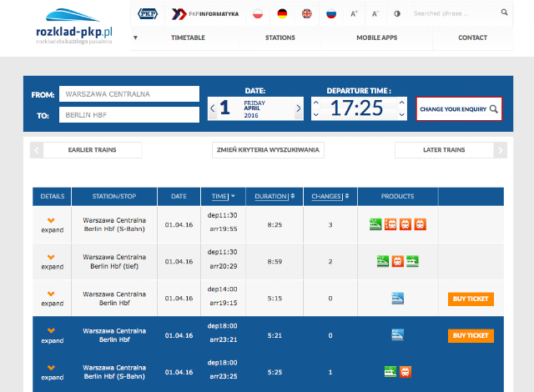Click CHANGE YOUR ENQUIRY button

pos(459,109)
